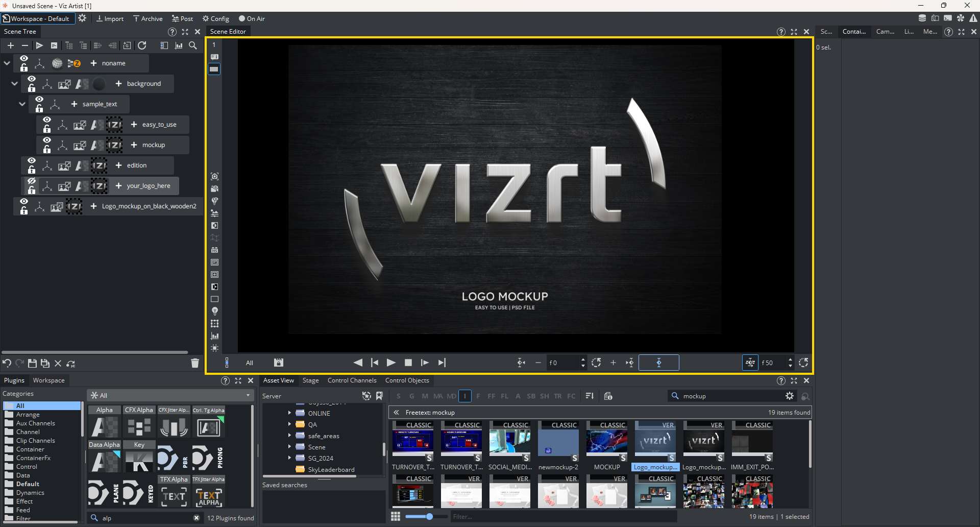The image size is (980, 527).
Task: Toggle visibility of the edition container
Action: pyautogui.click(x=32, y=161)
